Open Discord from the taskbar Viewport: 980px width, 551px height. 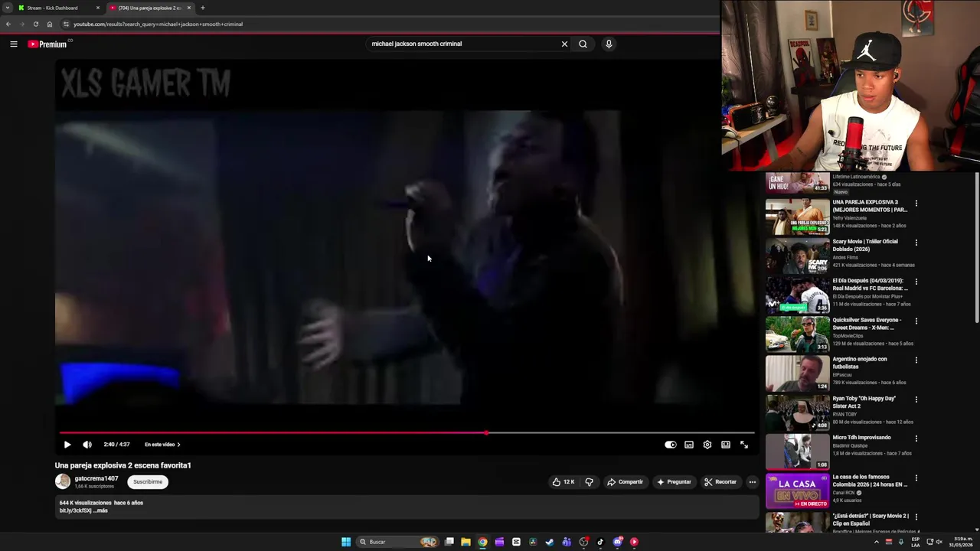pos(617,542)
